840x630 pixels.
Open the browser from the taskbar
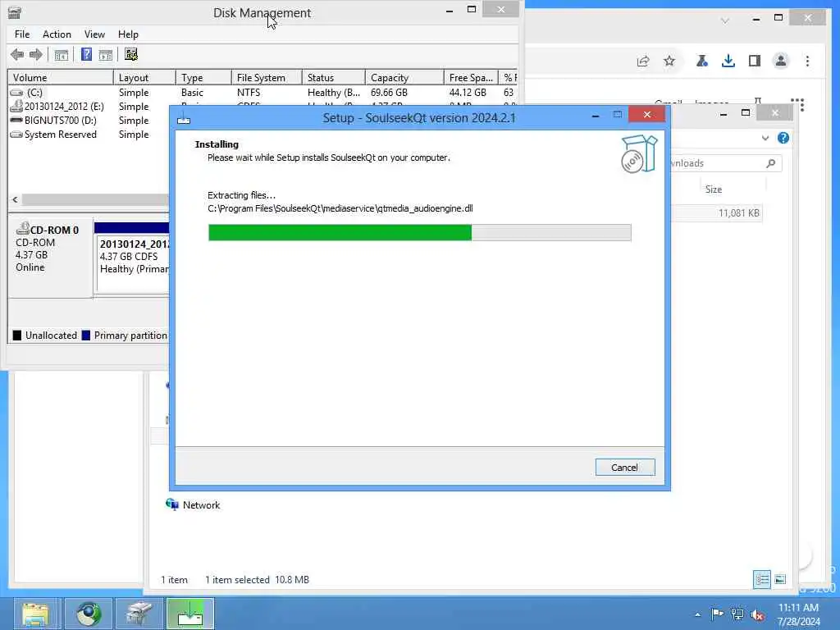89,614
